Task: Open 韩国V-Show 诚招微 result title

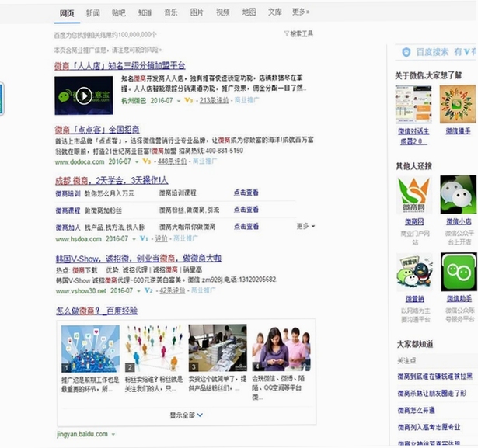Action: [138, 259]
